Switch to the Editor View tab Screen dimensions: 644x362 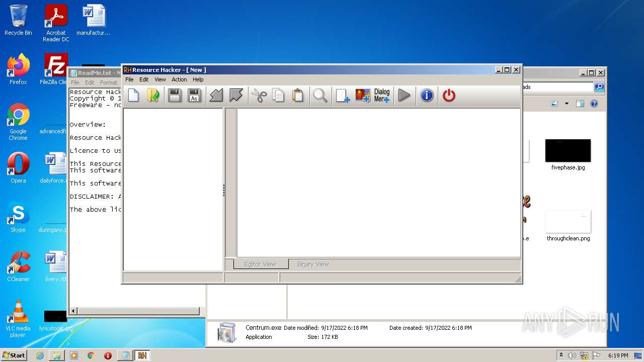pos(260,264)
